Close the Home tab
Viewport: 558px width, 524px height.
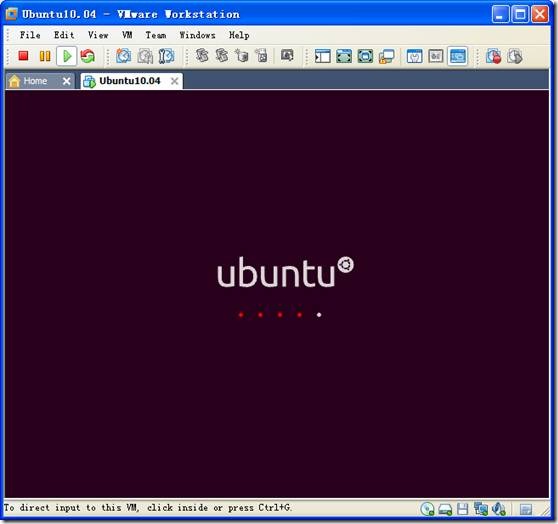(66, 81)
